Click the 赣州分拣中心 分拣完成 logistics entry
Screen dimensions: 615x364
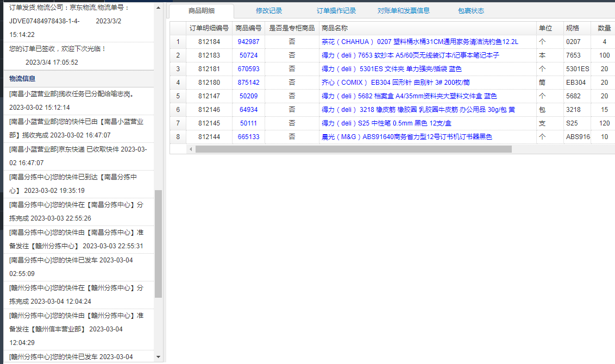click(x=79, y=294)
